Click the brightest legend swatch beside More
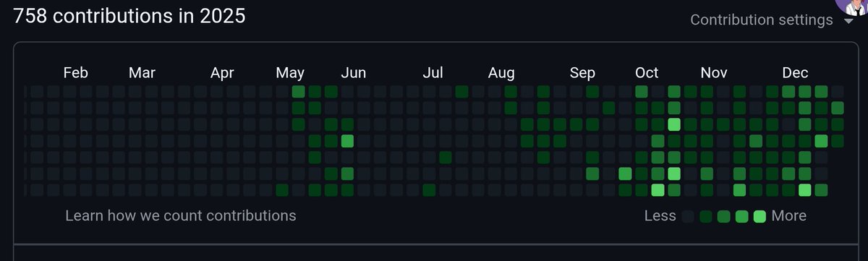The width and height of the screenshot is (868, 261). coord(759,216)
